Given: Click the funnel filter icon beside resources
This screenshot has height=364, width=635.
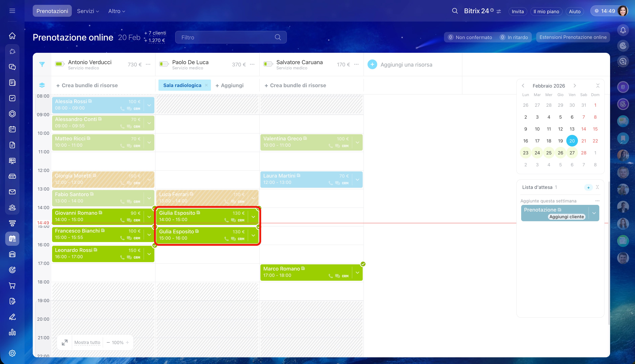Looking at the screenshot, I should 42,65.
